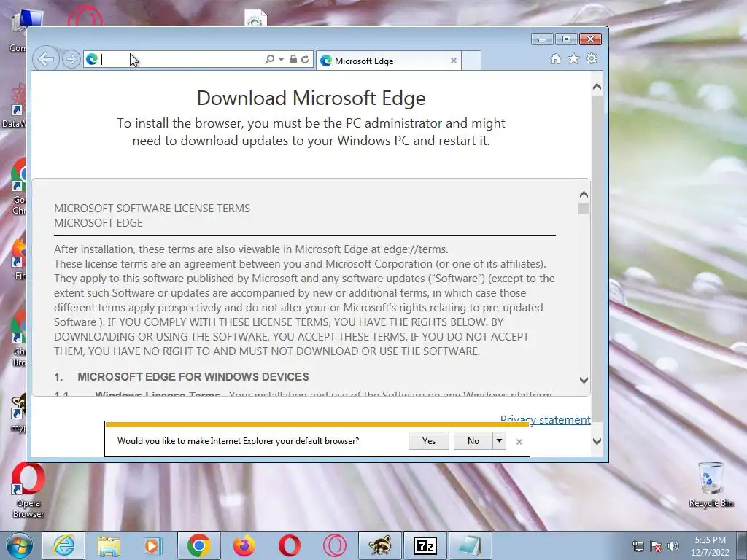
Task: Click the magnifier search icon in the address bar
Action: coord(270,60)
